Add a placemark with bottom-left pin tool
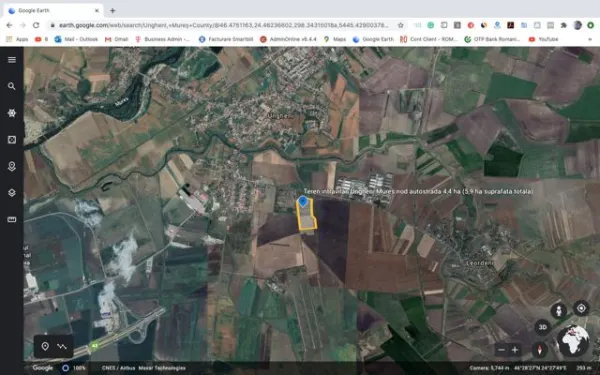Viewport: 600px width, 375px height. tap(45, 346)
